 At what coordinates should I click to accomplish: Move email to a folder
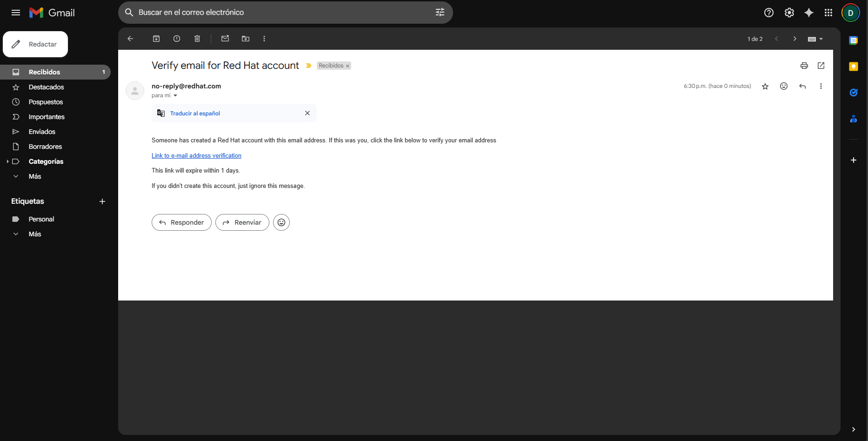(246, 39)
